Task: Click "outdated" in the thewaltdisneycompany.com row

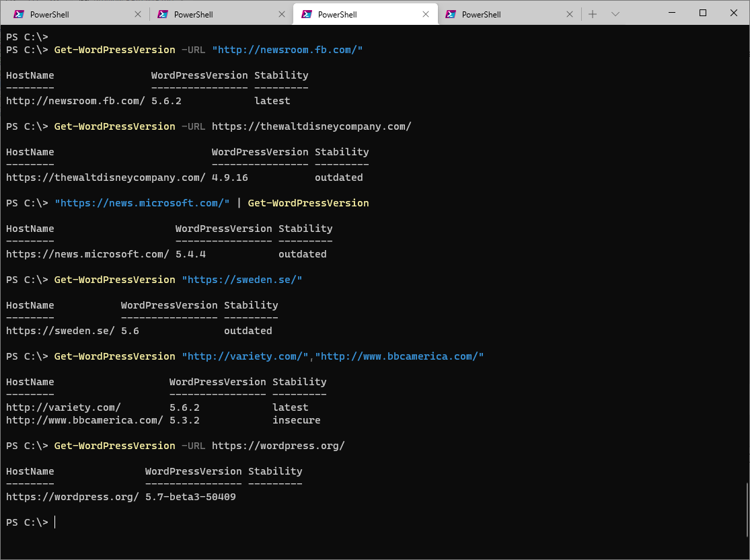Action: pyautogui.click(x=338, y=177)
